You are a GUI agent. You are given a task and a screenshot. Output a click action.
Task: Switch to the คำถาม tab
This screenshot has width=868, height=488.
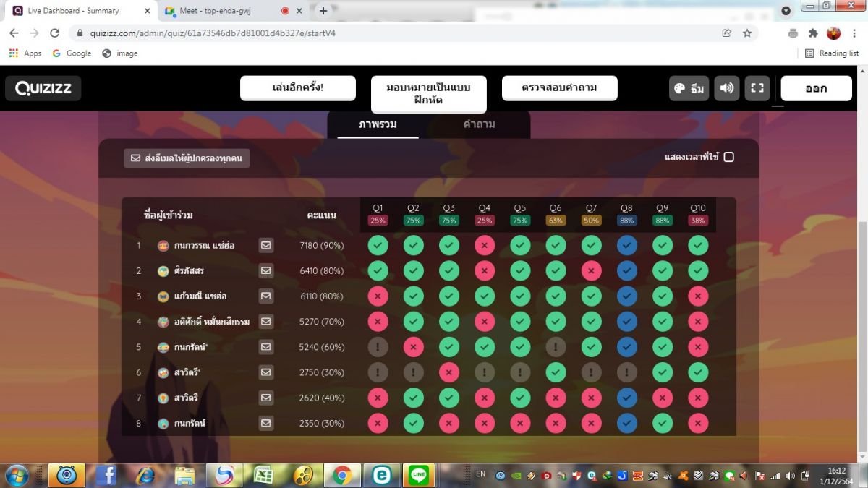pyautogui.click(x=479, y=124)
